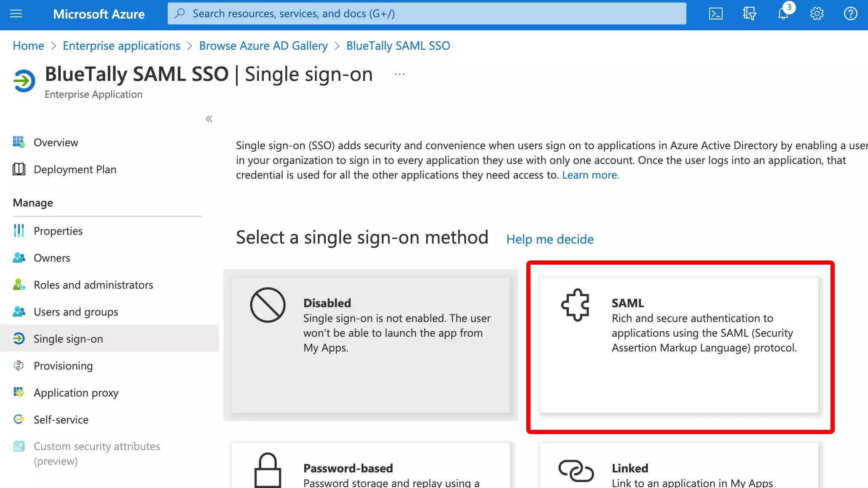This screenshot has width=868, height=488.
Task: Open the portal settings gear
Action: [817, 14]
